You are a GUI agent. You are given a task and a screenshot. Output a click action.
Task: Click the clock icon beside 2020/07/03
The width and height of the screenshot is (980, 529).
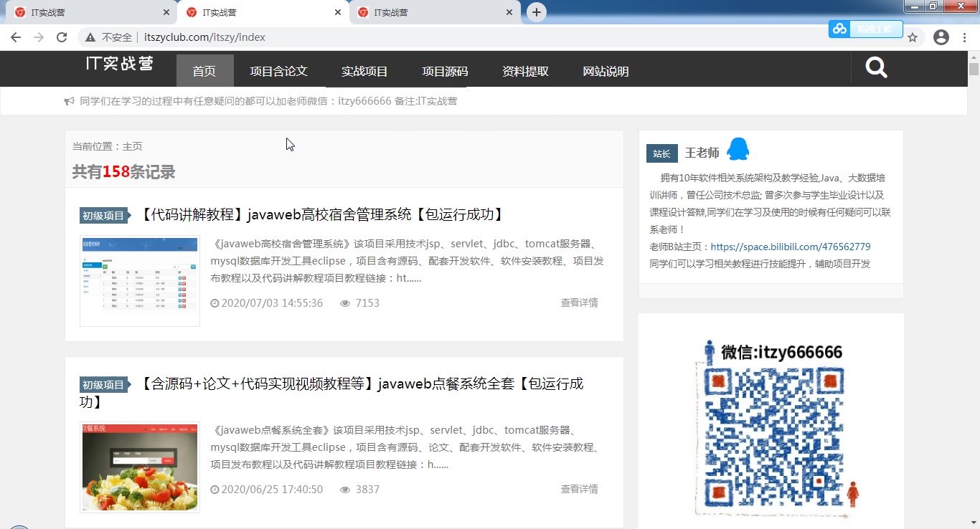point(215,303)
